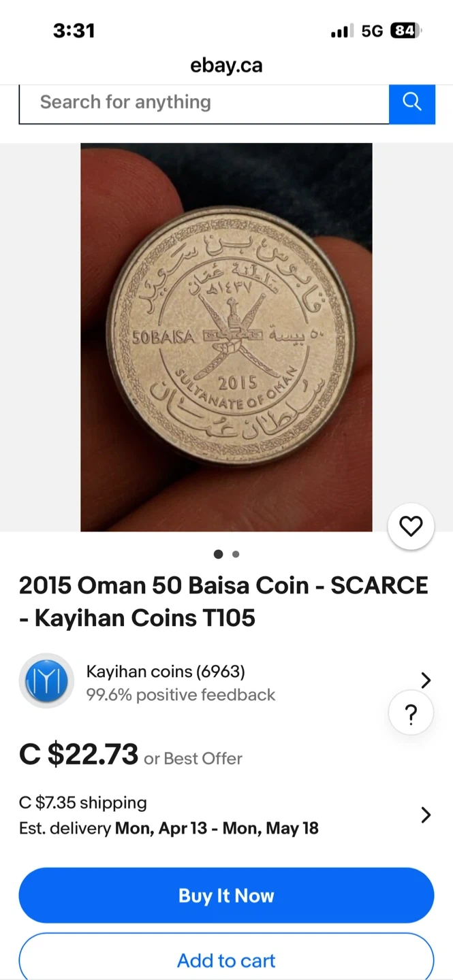Add item to watchlist with heart icon
This screenshot has height=980, width=453.
pyautogui.click(x=411, y=526)
